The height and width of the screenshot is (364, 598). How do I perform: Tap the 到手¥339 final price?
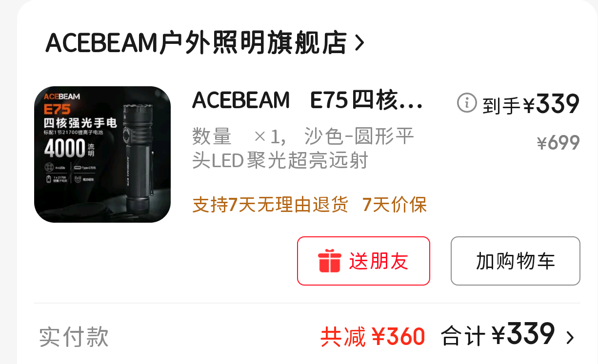click(x=531, y=104)
